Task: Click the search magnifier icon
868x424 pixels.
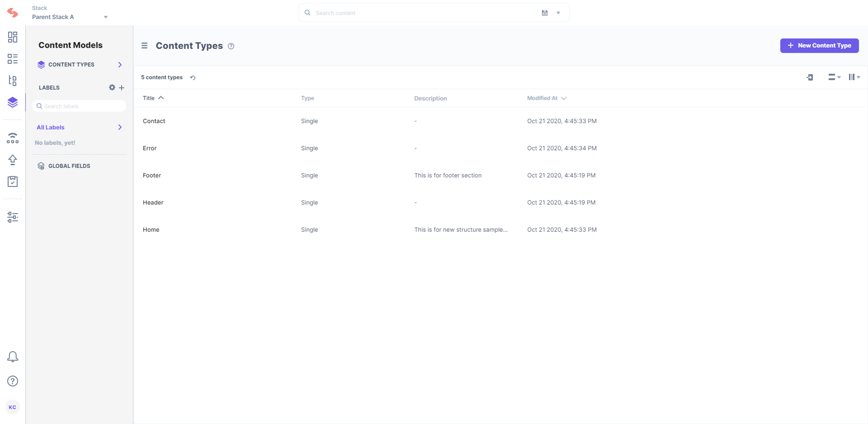Action: click(x=307, y=12)
